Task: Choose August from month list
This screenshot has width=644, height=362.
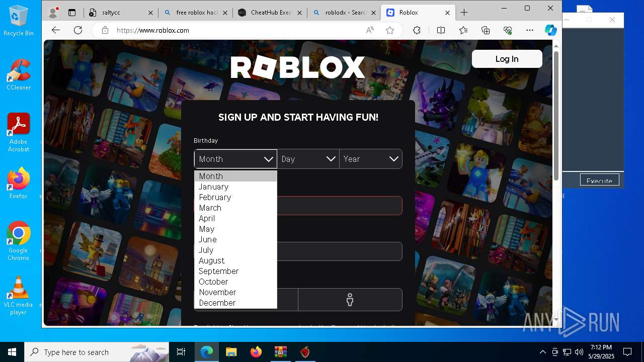Action: [x=235, y=260]
